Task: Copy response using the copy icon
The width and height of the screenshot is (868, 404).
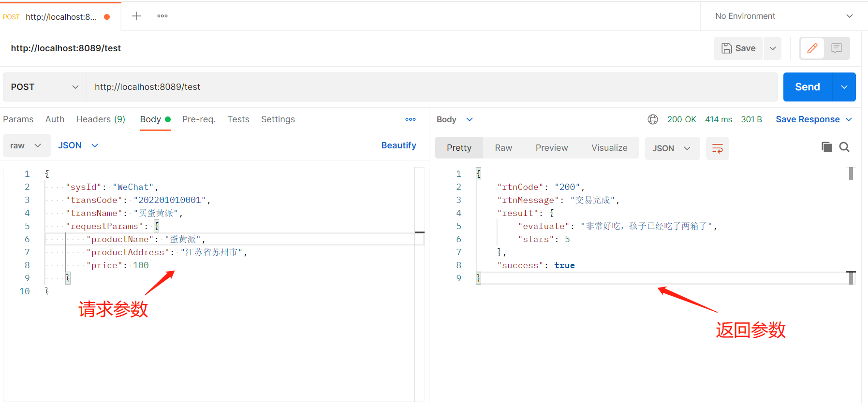Action: tap(827, 147)
